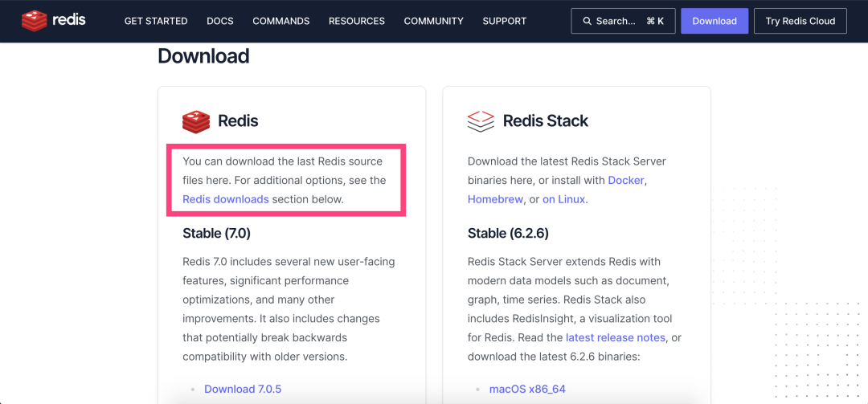Click the Redis Stack outline icon
This screenshot has height=404, width=868.
(x=481, y=121)
